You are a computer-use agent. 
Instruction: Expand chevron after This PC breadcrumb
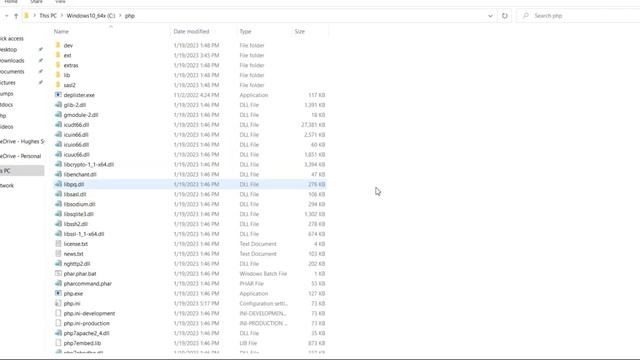point(62,16)
